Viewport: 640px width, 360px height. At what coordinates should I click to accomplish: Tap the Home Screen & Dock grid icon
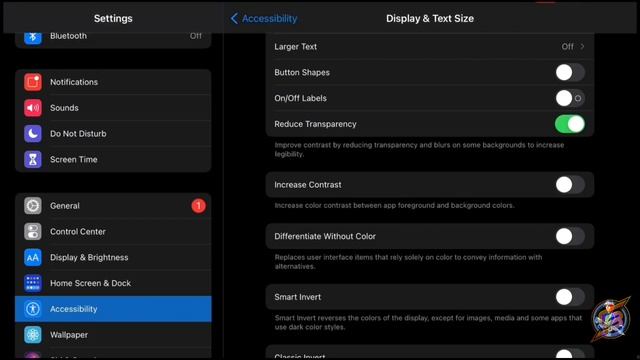[33, 283]
